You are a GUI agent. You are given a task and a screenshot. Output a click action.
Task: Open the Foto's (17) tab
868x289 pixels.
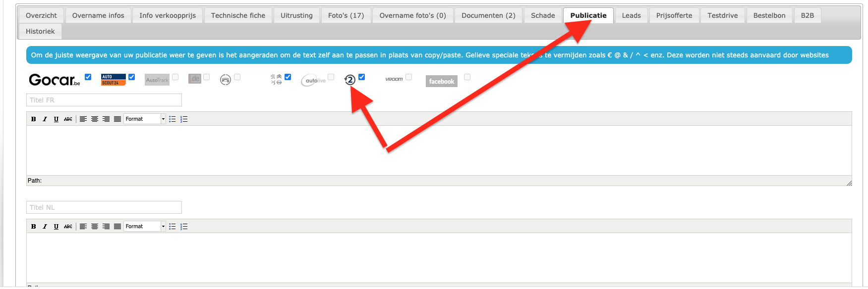346,15
